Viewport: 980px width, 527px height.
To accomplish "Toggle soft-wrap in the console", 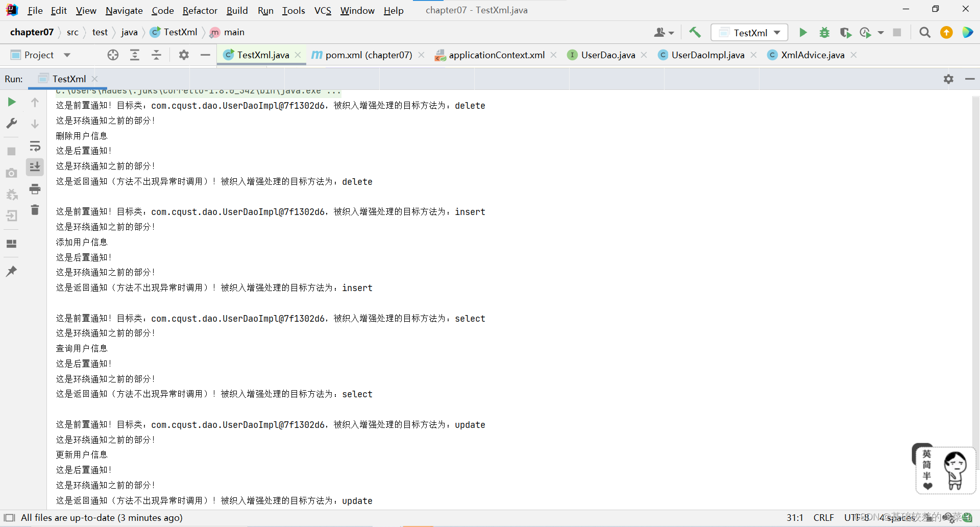I will (35, 146).
